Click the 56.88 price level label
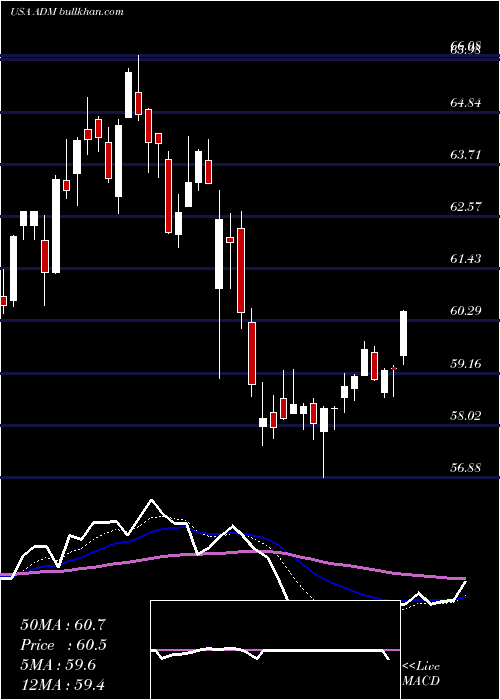This screenshot has height=700, width=500. point(466,467)
